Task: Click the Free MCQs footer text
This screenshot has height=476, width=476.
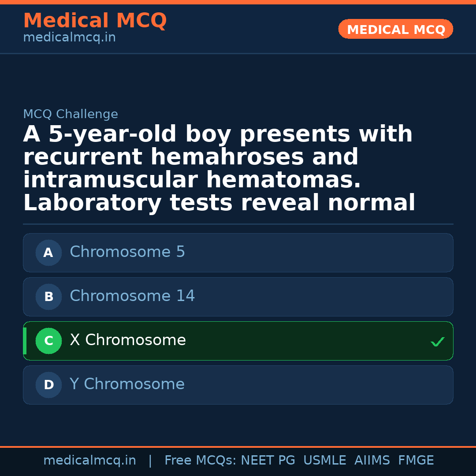Action: pyautogui.click(x=200, y=461)
